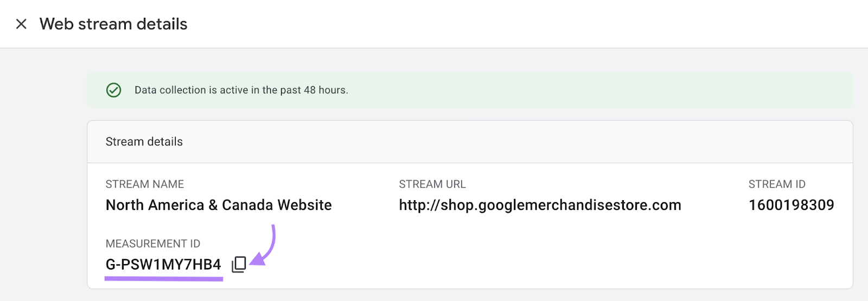Click the purple underline below measurement ID
Image resolution: width=868 pixels, height=301 pixels.
(x=163, y=279)
